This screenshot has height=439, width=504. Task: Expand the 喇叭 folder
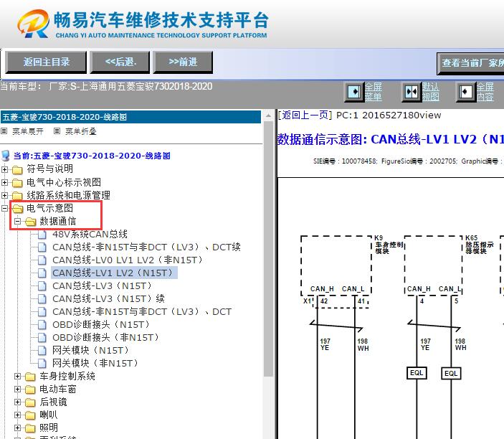(x=18, y=415)
